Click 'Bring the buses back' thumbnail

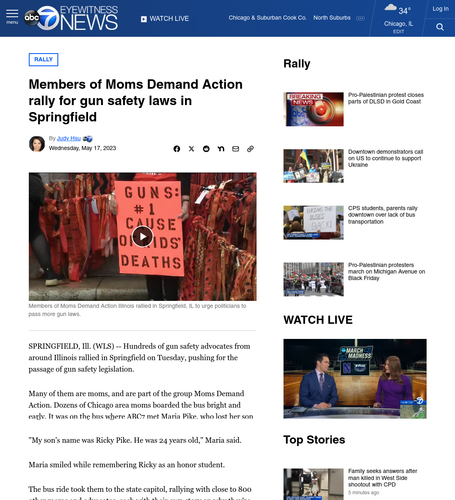pos(313,222)
